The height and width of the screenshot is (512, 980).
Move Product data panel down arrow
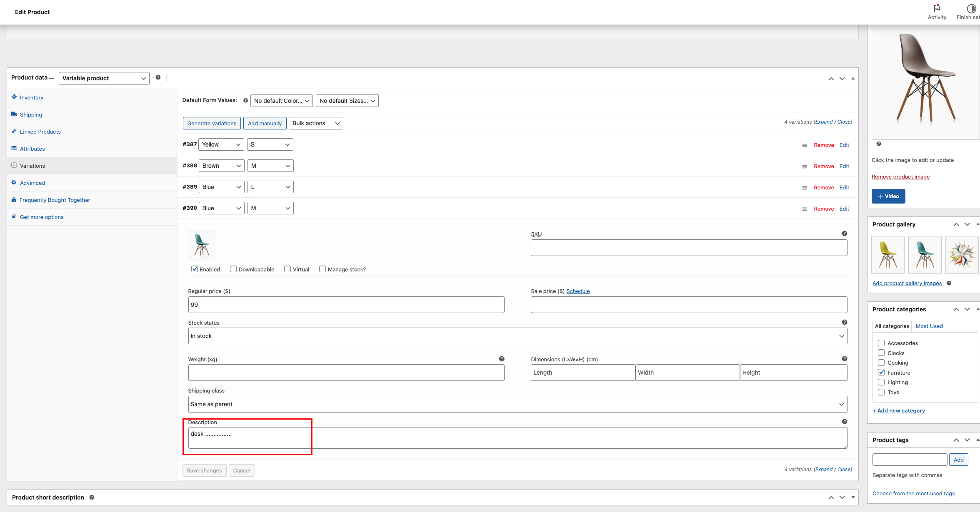coord(842,79)
